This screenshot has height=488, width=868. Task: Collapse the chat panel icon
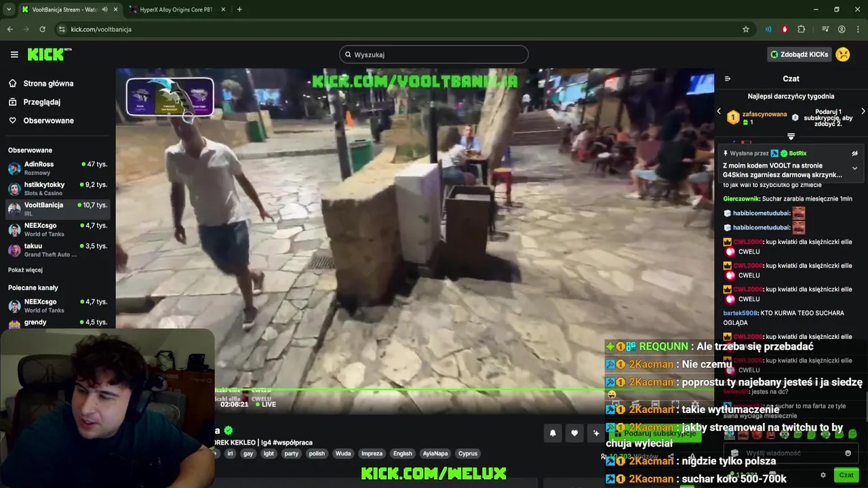pos(728,79)
